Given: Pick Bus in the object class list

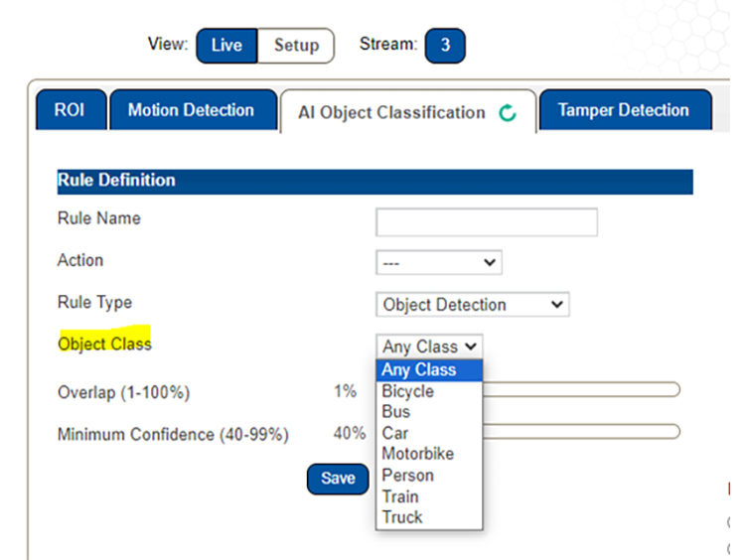Looking at the screenshot, I should coord(396,412).
